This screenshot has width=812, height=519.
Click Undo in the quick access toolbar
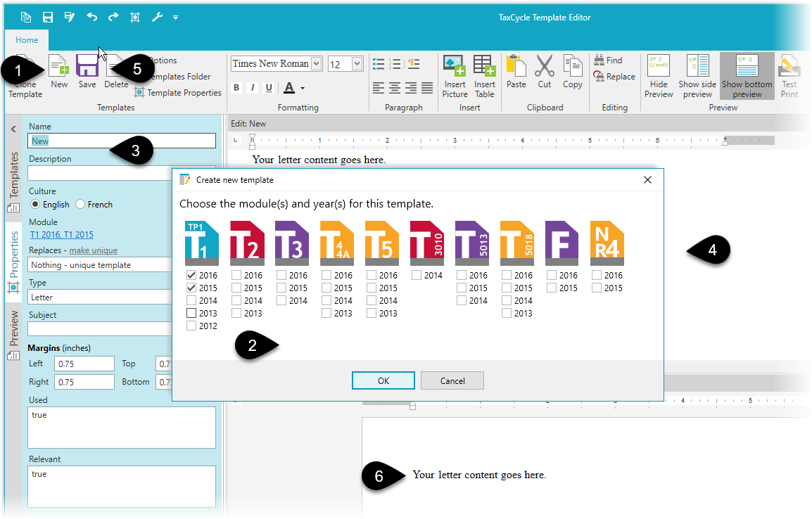pyautogui.click(x=91, y=17)
